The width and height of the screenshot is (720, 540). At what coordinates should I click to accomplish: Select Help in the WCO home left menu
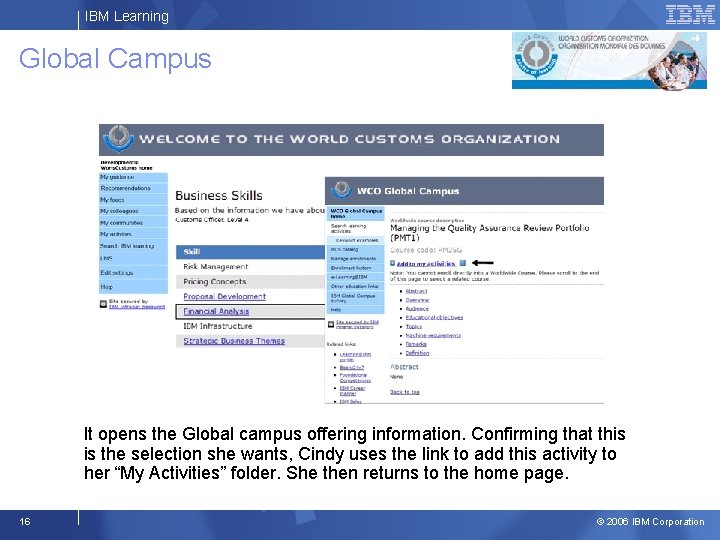tap(133, 287)
